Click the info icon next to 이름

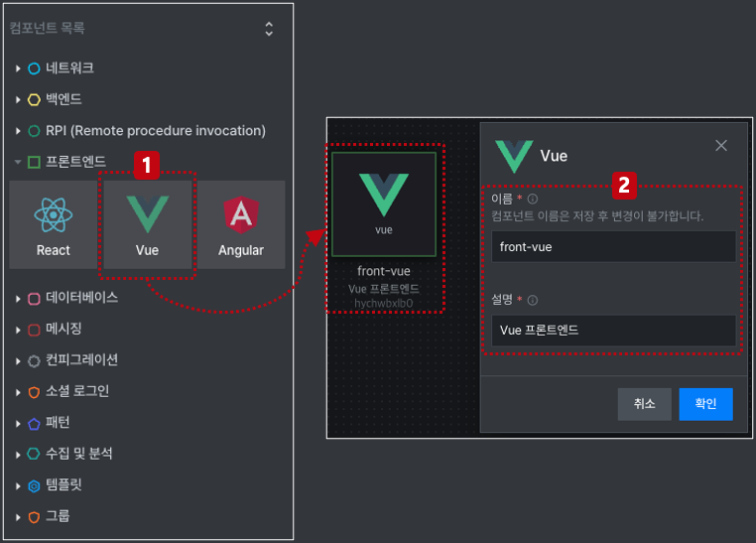click(x=533, y=199)
